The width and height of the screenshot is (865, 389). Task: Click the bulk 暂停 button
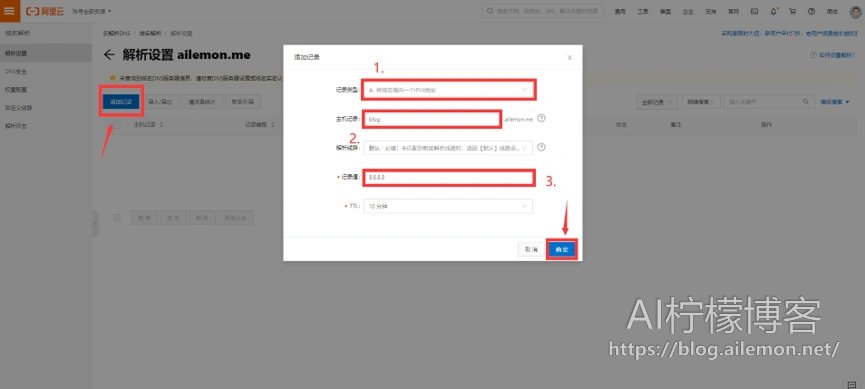pos(145,218)
